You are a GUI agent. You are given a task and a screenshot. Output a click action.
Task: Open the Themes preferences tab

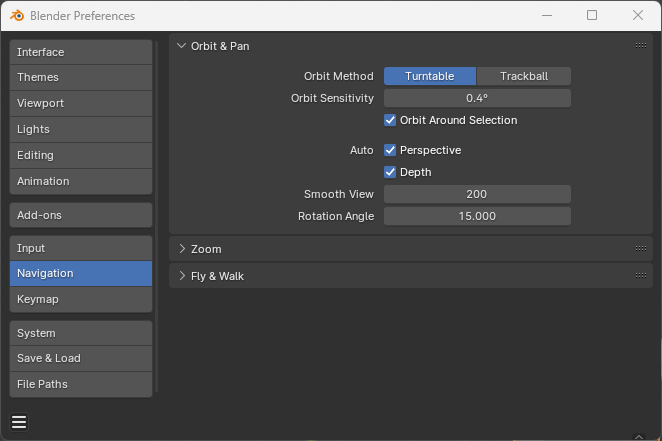point(81,77)
